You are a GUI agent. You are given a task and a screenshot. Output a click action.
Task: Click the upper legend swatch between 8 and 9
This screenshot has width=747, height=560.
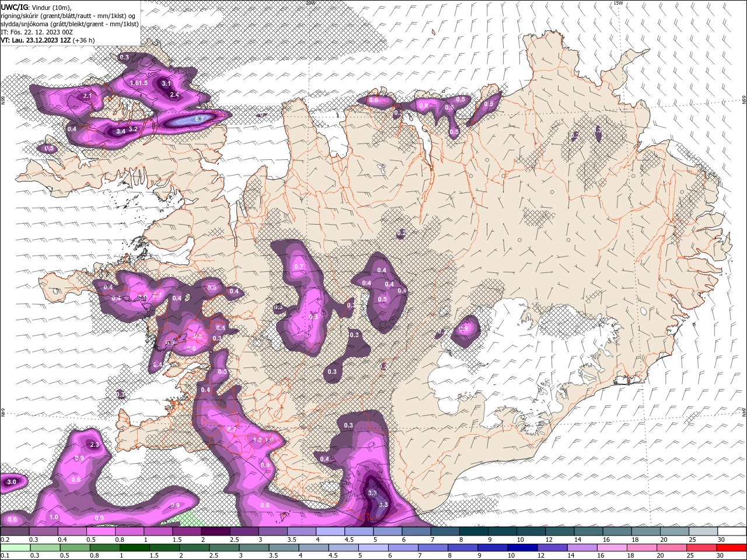coord(474,531)
